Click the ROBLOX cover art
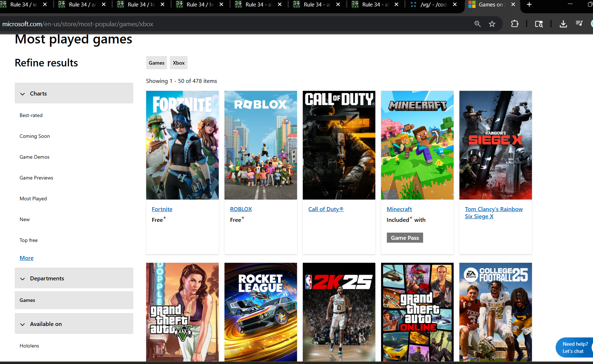This screenshot has width=593, height=364. coord(261,145)
